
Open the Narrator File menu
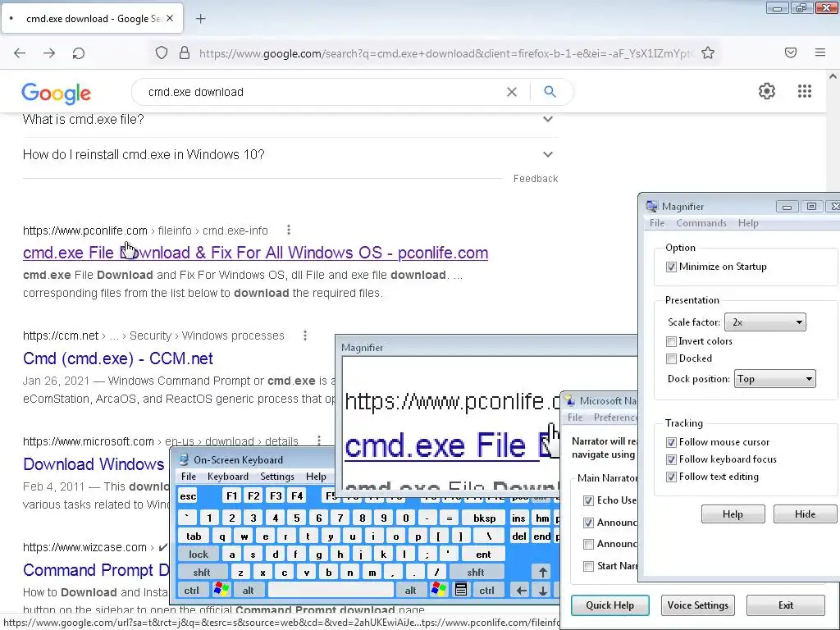pyautogui.click(x=575, y=418)
